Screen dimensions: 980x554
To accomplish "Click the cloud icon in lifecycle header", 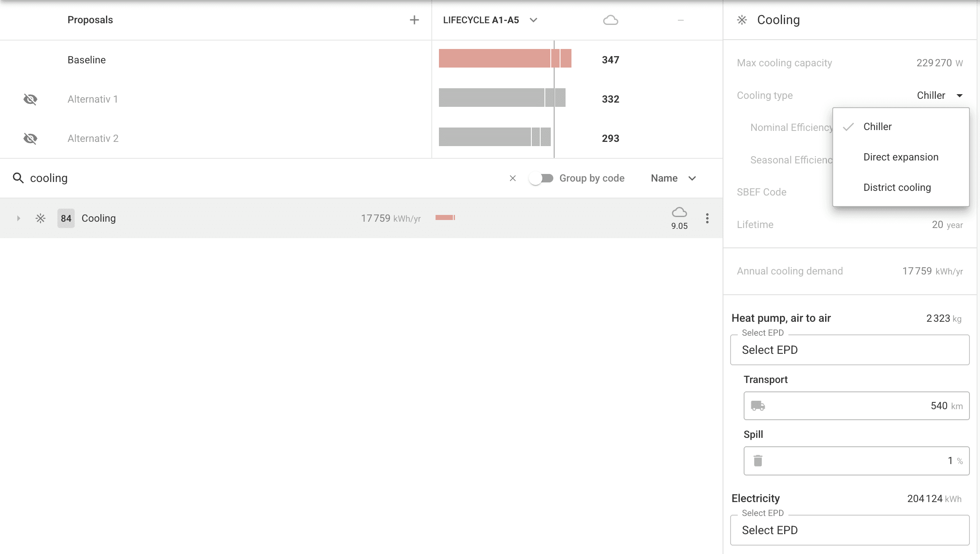I will [610, 20].
